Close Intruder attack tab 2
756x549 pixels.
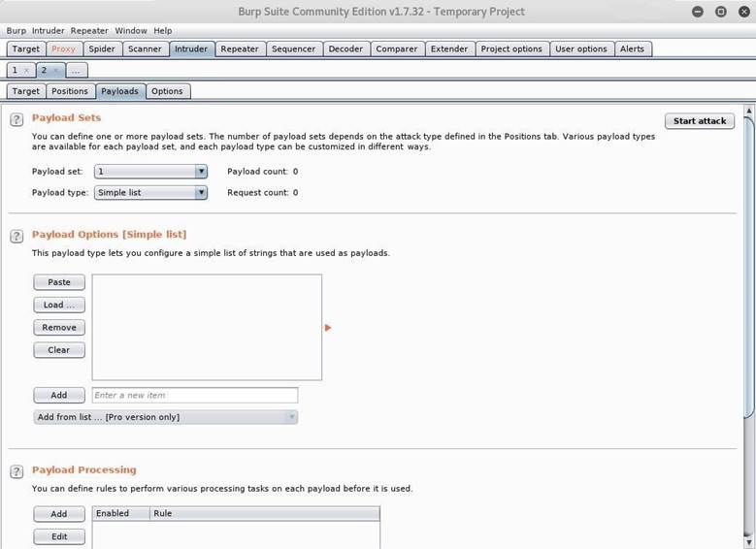click(x=55, y=71)
